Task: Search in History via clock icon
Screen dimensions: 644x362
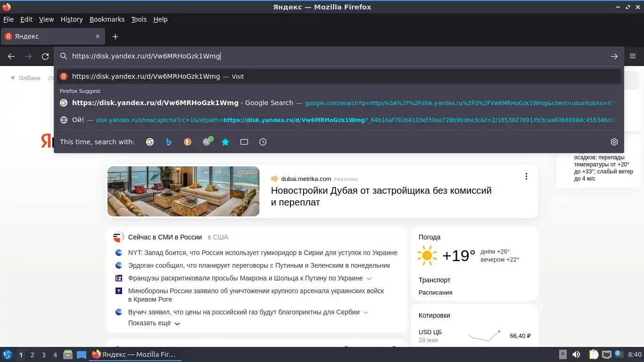Action: [x=263, y=142]
